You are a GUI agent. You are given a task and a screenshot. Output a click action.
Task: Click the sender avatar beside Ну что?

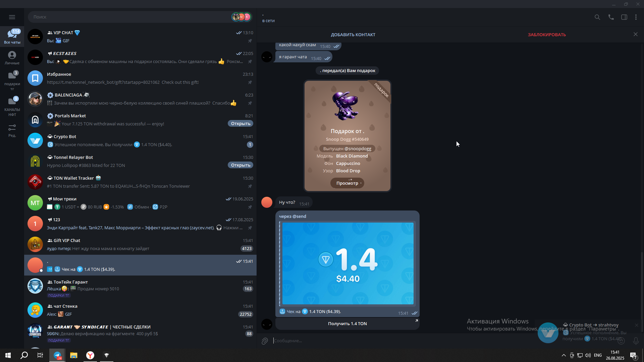coord(267,202)
